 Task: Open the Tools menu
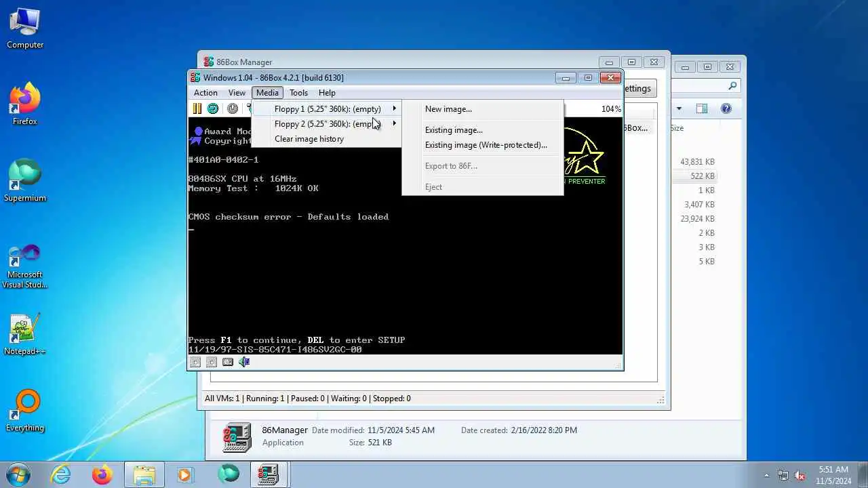pyautogui.click(x=298, y=93)
